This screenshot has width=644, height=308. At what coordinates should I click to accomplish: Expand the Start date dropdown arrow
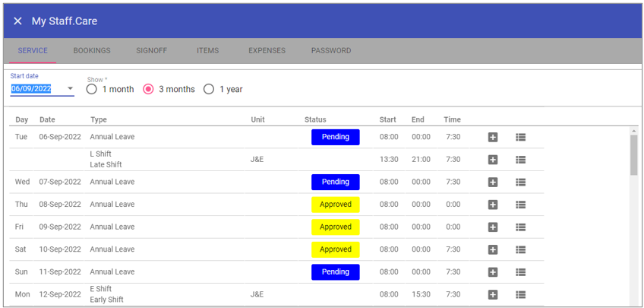pos(70,89)
